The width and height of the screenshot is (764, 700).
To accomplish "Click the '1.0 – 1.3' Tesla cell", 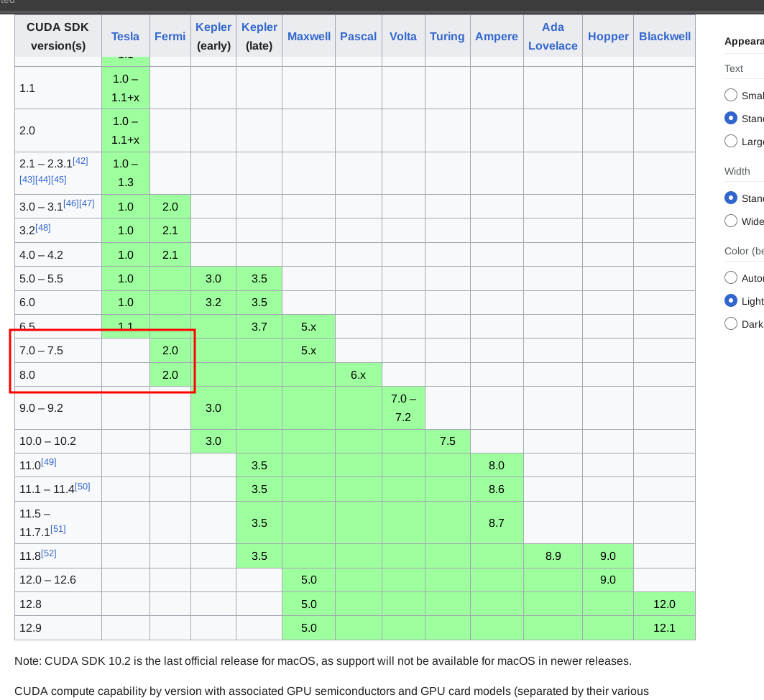I will coord(125,173).
